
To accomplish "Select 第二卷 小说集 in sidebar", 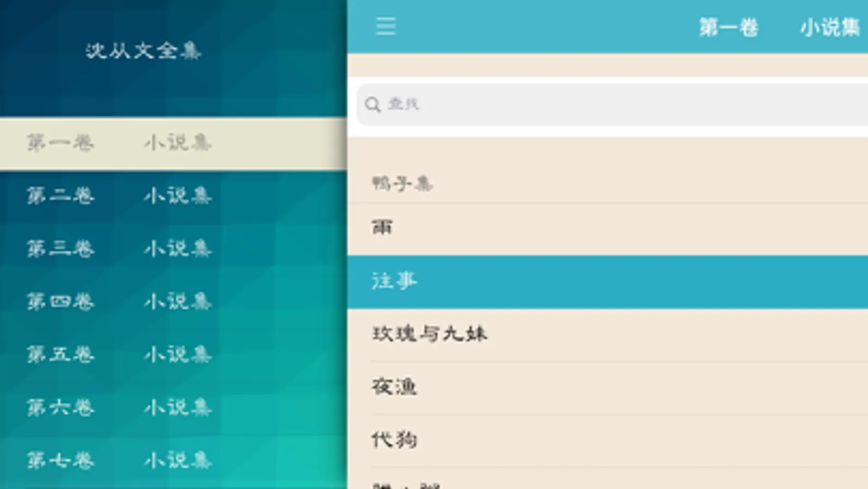I will [173, 196].
